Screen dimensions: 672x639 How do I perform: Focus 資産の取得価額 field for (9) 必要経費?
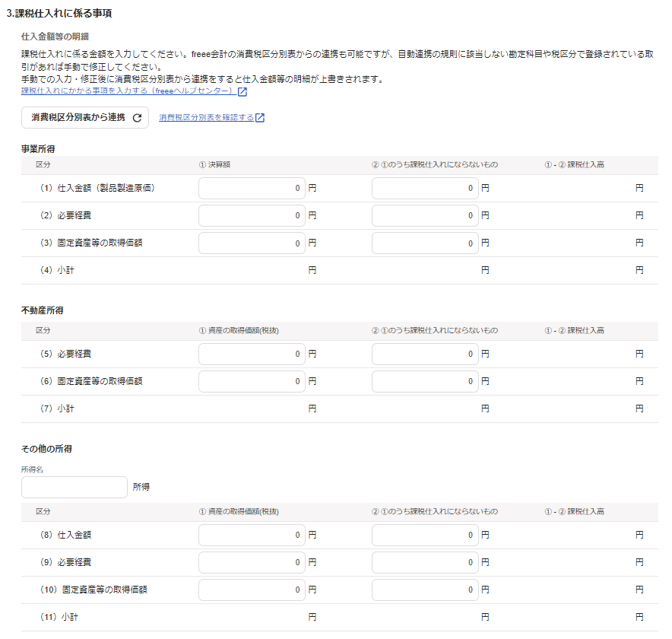252,563
